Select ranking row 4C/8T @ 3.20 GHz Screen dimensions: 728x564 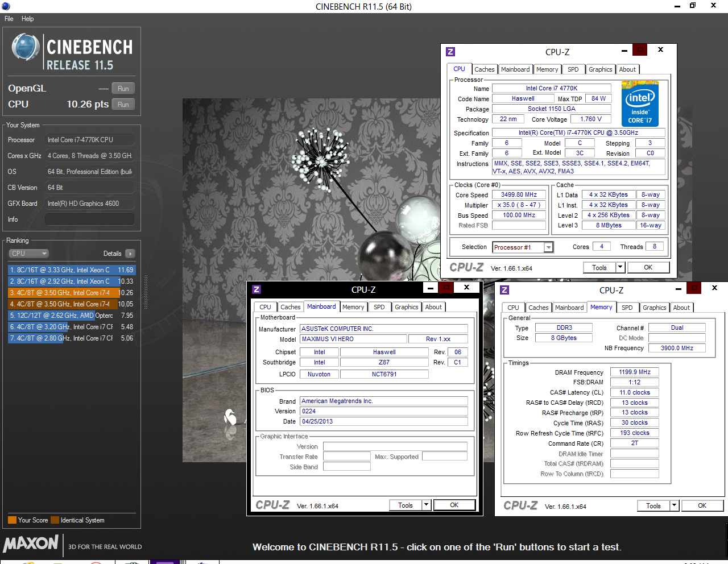point(72,327)
